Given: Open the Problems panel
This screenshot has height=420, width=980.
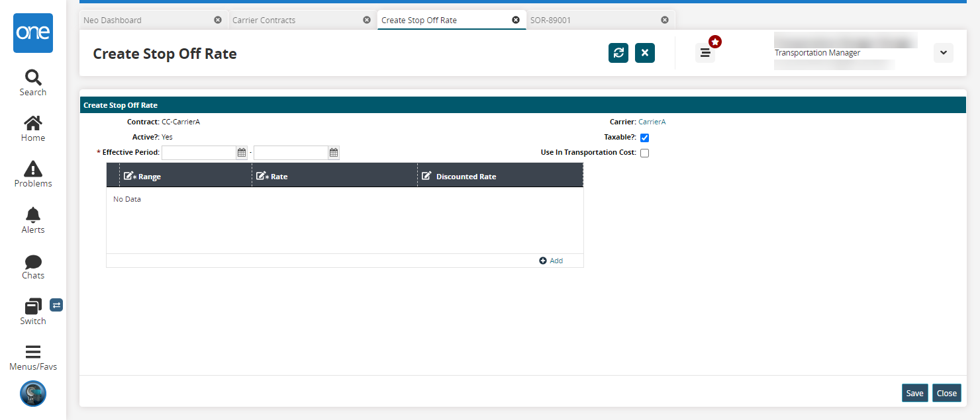Looking at the screenshot, I should [33, 175].
